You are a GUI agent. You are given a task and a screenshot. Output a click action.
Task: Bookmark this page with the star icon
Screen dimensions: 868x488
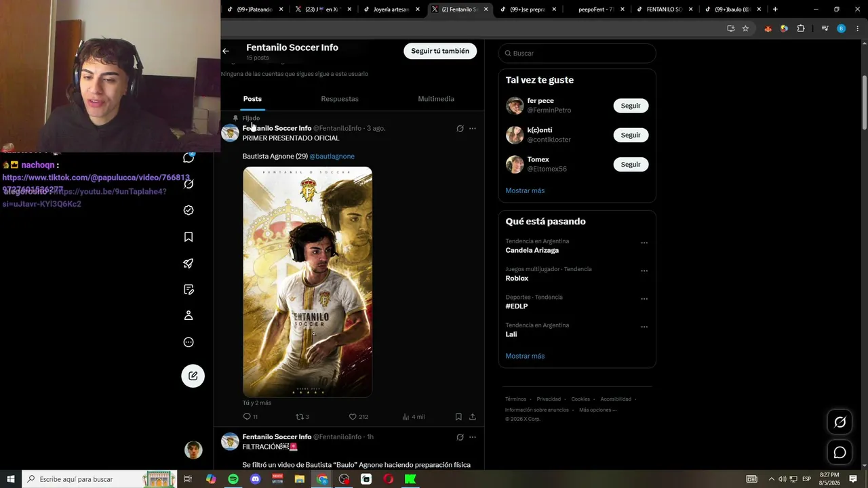point(745,28)
